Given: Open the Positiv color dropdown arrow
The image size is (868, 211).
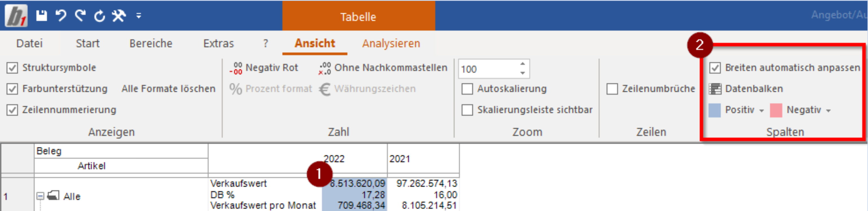Looking at the screenshot, I should (x=762, y=111).
